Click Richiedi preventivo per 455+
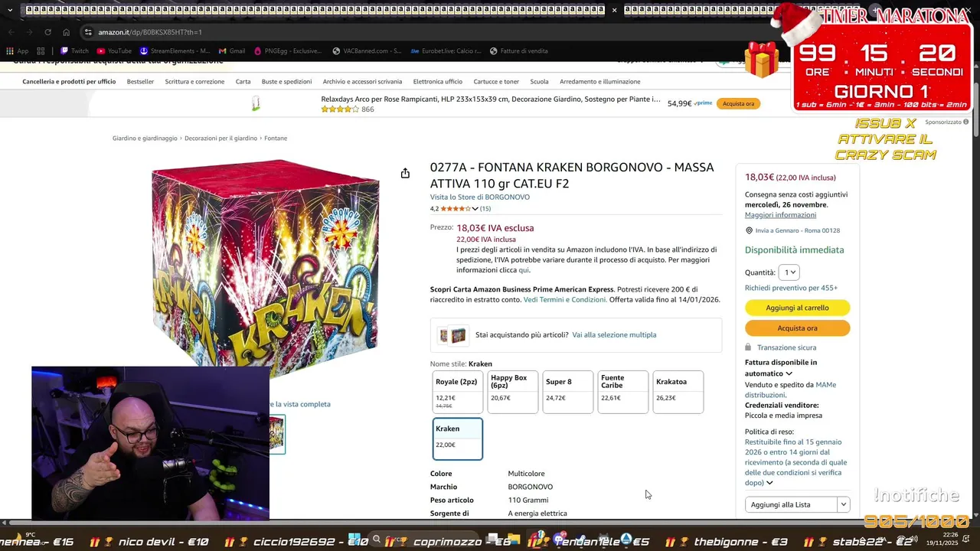 point(791,289)
